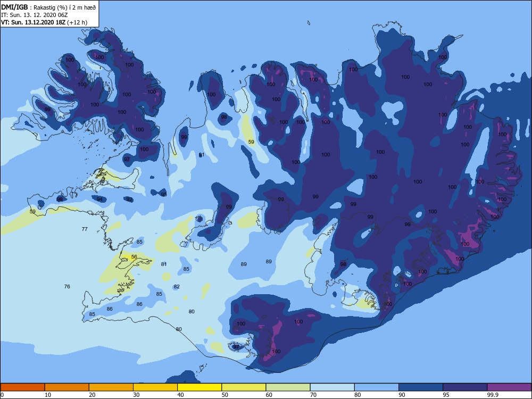Viewport: 532px width, 399px height.
Task: Click the humidity value '77' on the map
Action: click(x=85, y=229)
